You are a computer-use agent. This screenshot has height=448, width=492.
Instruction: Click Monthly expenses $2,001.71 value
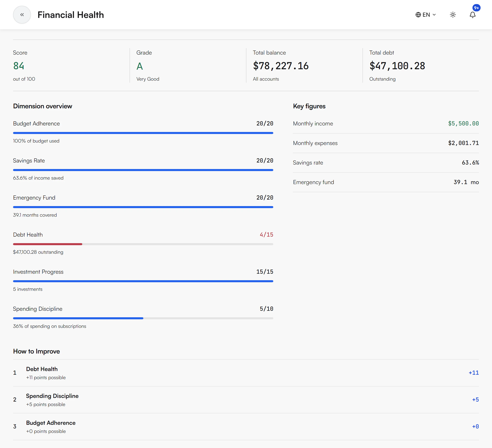(x=463, y=143)
